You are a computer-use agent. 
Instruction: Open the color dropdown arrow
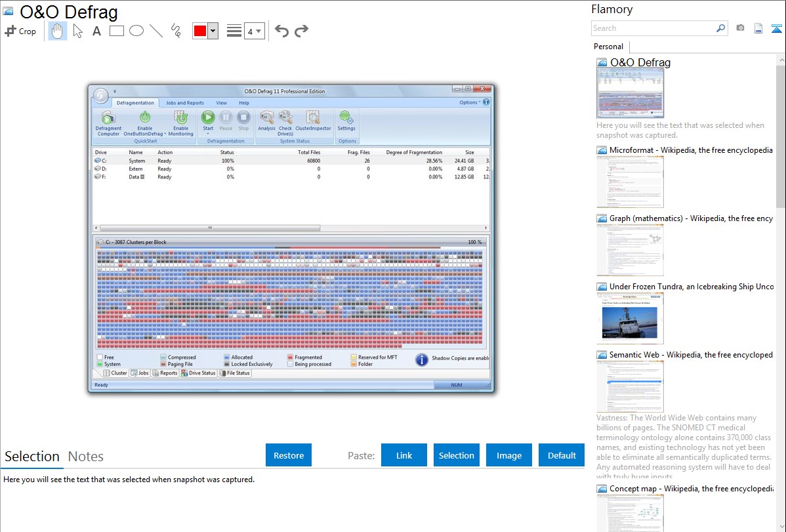pyautogui.click(x=213, y=31)
